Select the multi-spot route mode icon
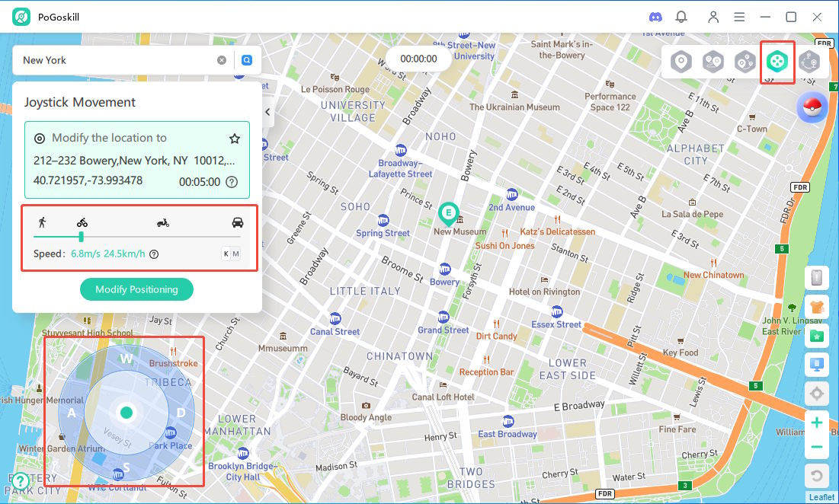Screen dimensions: 839x504 pyautogui.click(x=745, y=62)
